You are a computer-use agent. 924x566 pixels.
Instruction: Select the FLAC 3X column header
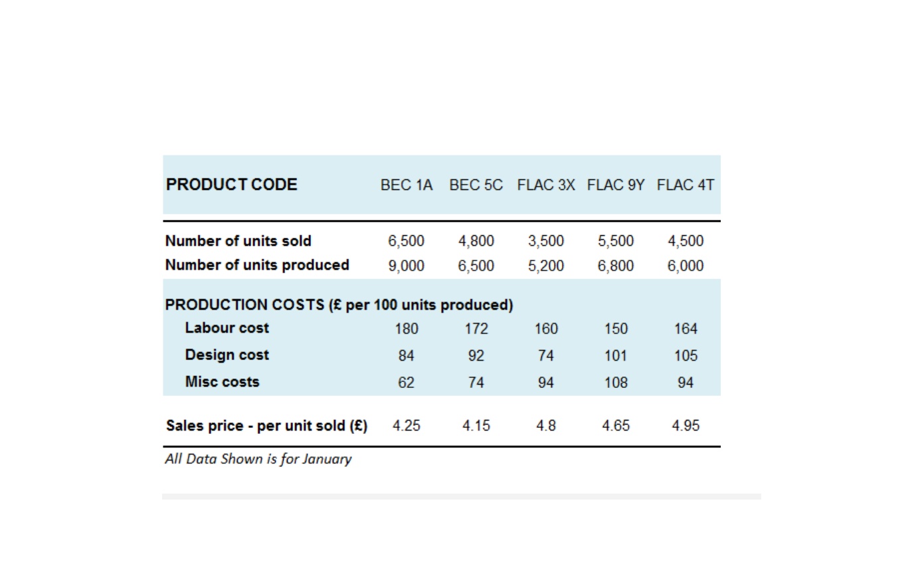click(546, 185)
